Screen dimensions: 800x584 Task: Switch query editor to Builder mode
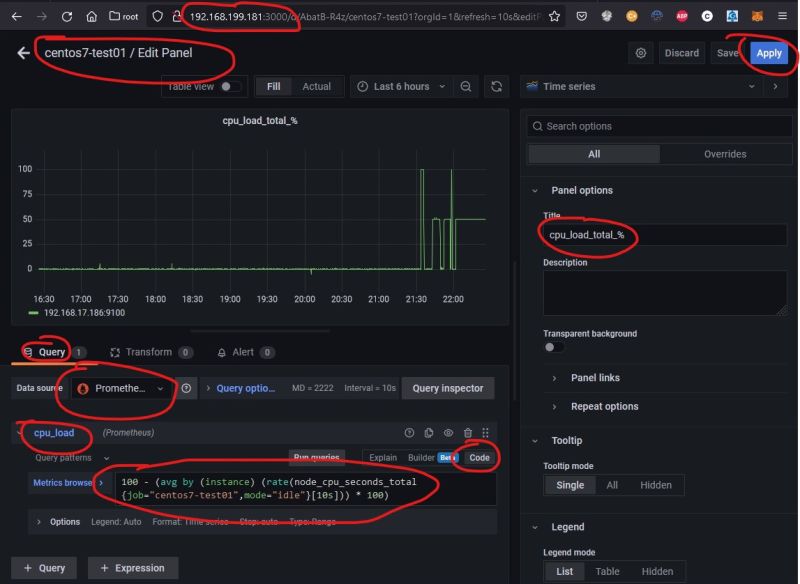(433, 458)
